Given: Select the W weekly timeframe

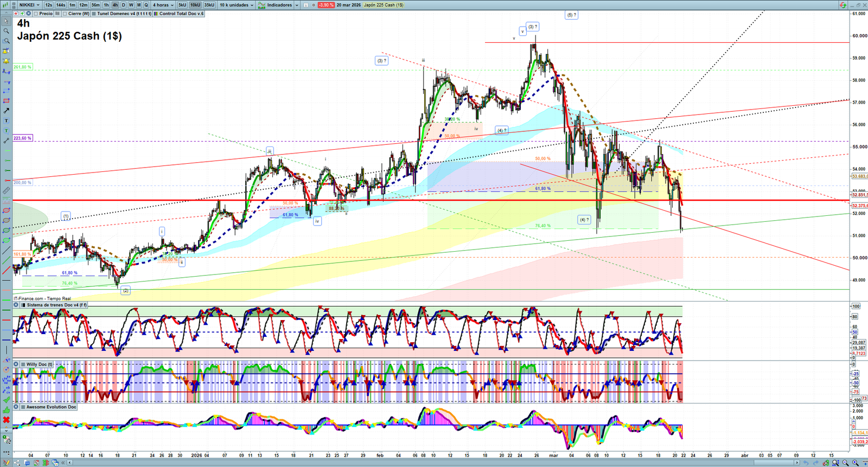Looking at the screenshot, I should click(x=131, y=5).
